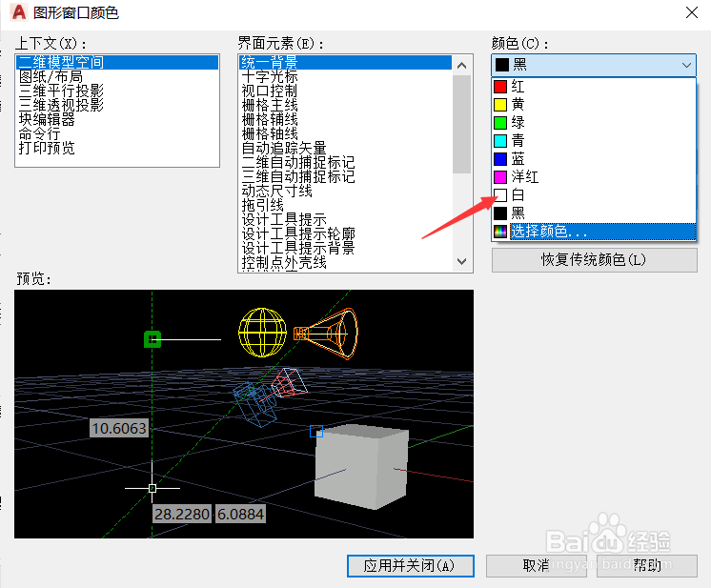The width and height of the screenshot is (711, 588).
Task: Click the preview 3D scene image
Action: click(244, 414)
